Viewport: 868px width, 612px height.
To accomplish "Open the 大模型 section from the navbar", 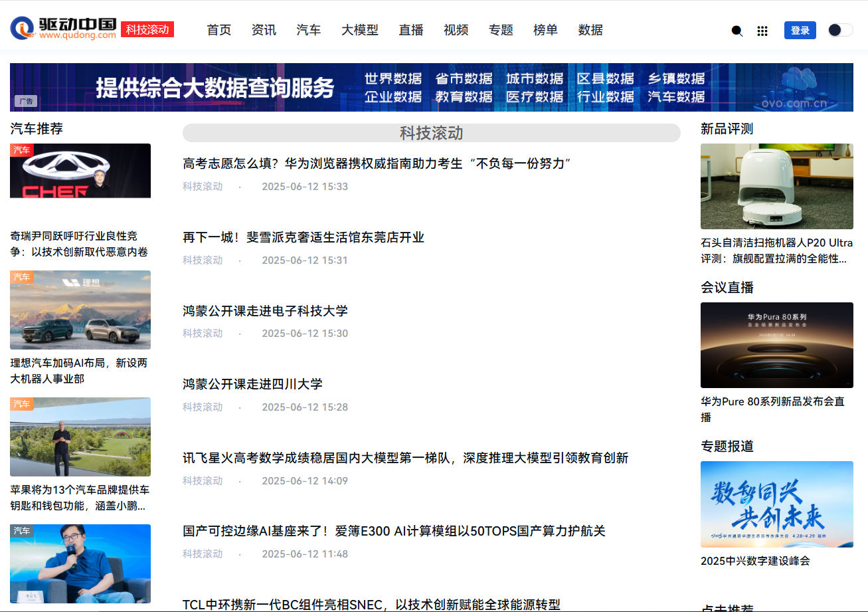I will click(x=359, y=30).
